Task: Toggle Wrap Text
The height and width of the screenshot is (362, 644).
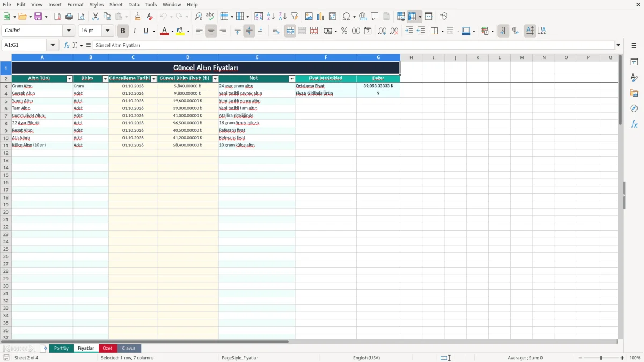Action: pyautogui.click(x=276, y=31)
